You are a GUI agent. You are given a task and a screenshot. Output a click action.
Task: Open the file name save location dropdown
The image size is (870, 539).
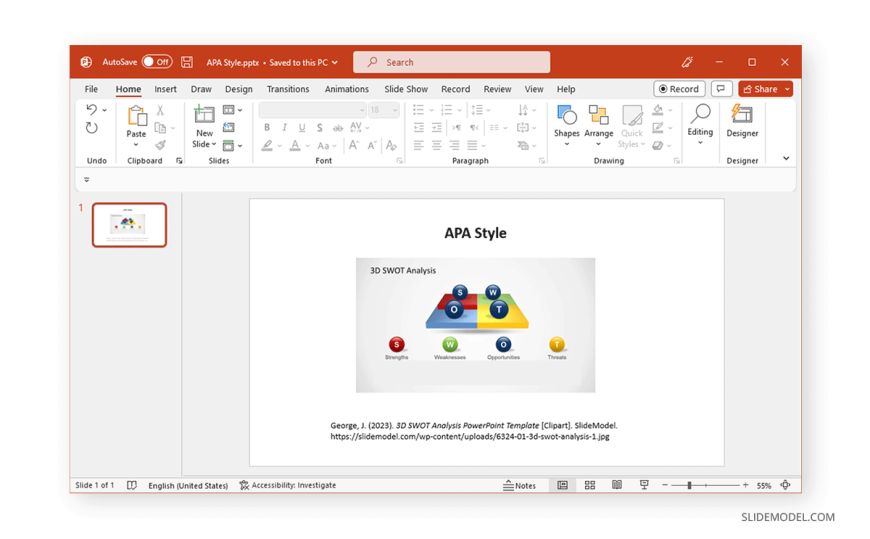click(335, 62)
